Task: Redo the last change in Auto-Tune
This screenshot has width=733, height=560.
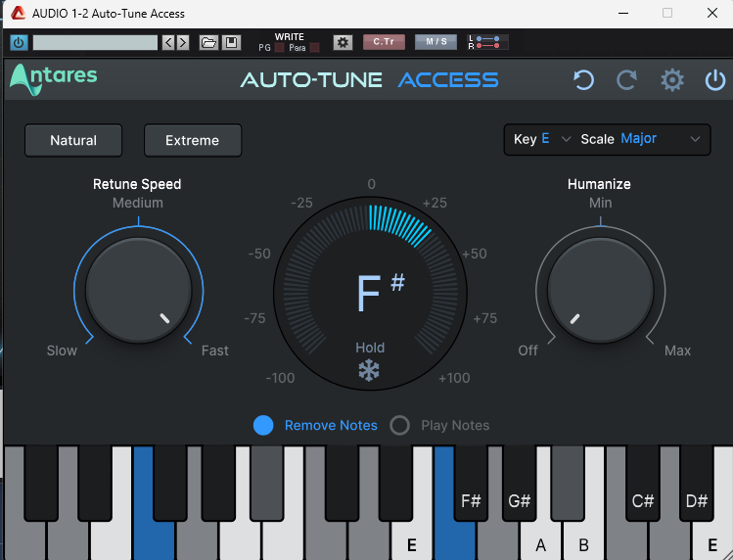Action: coord(626,80)
